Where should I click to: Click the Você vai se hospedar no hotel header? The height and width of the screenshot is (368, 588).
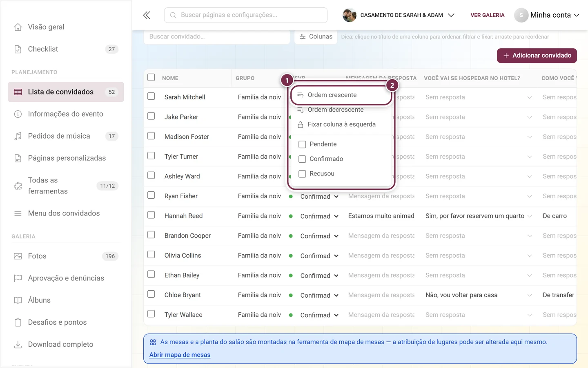(472, 78)
